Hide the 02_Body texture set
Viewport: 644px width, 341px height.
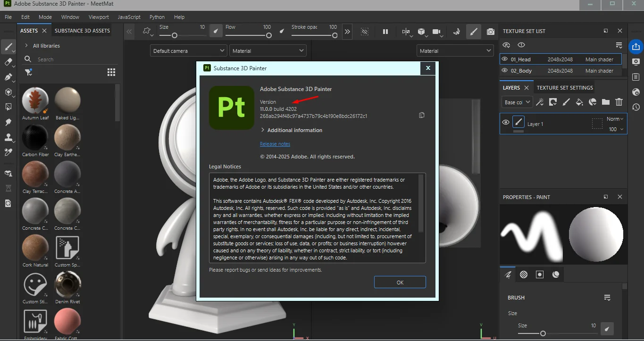[x=505, y=71]
